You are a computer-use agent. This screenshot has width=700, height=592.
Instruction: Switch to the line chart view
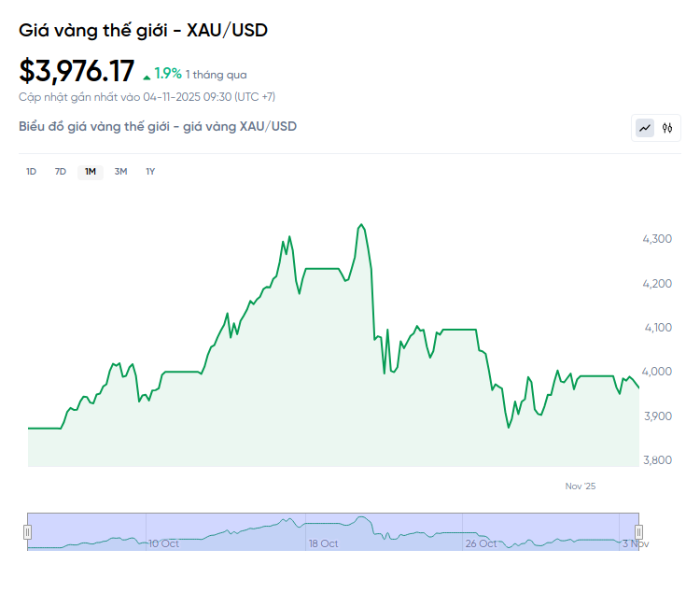(645, 128)
